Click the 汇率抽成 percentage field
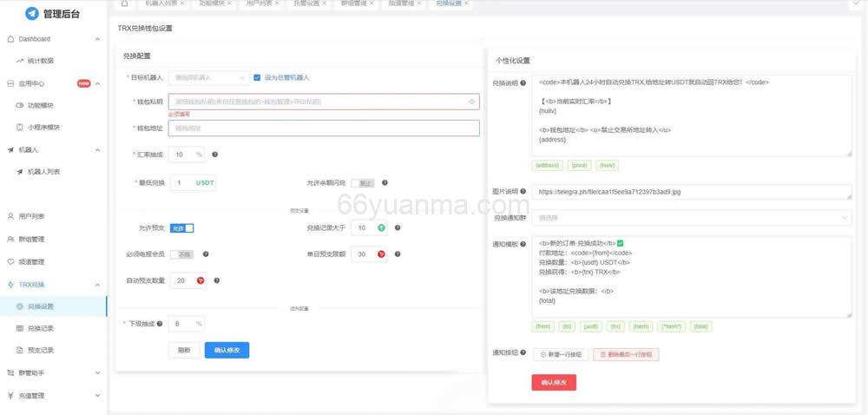Screen dimensions: 868x415 187,155
